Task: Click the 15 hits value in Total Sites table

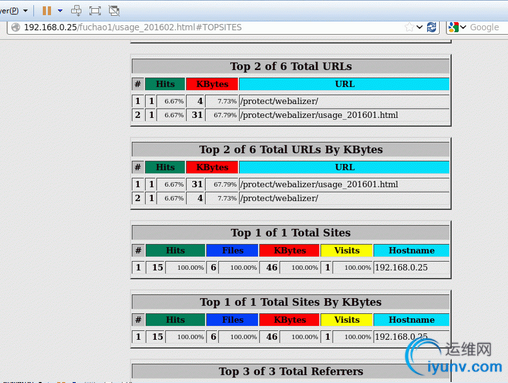Action: [158, 267]
